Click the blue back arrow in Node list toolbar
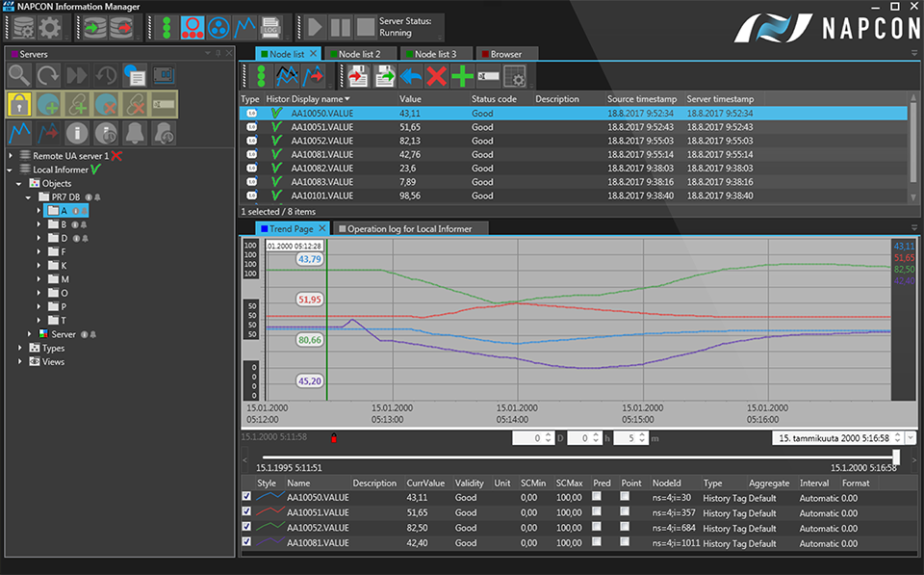Viewport: 924px width, 575px height. point(411,76)
